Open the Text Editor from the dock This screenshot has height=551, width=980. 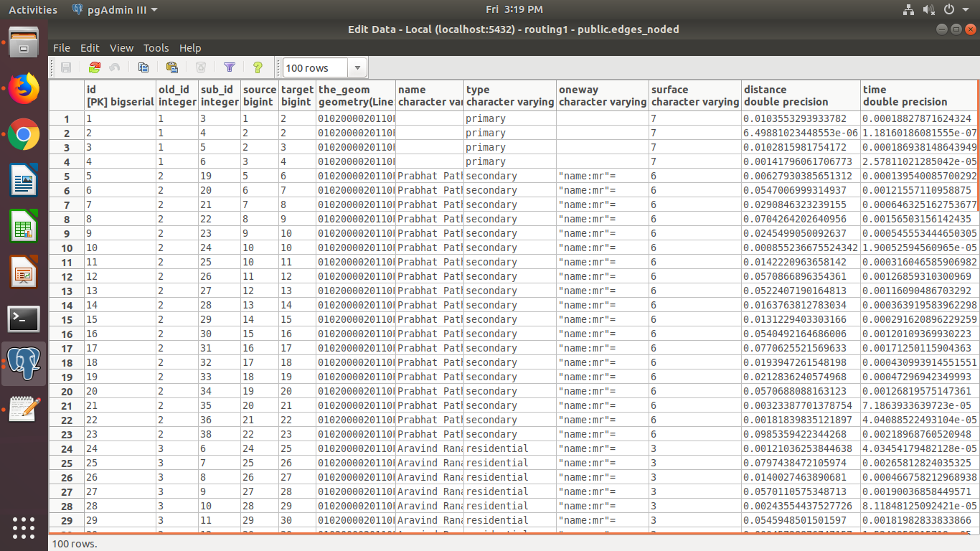(x=24, y=410)
